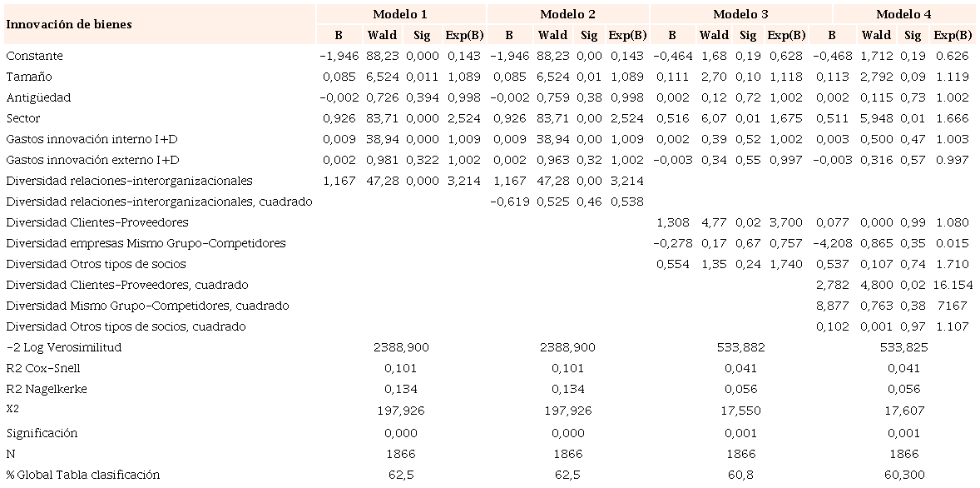The height and width of the screenshot is (488, 980).
Task: Select the Antigüedad row label
Action: pos(38,97)
